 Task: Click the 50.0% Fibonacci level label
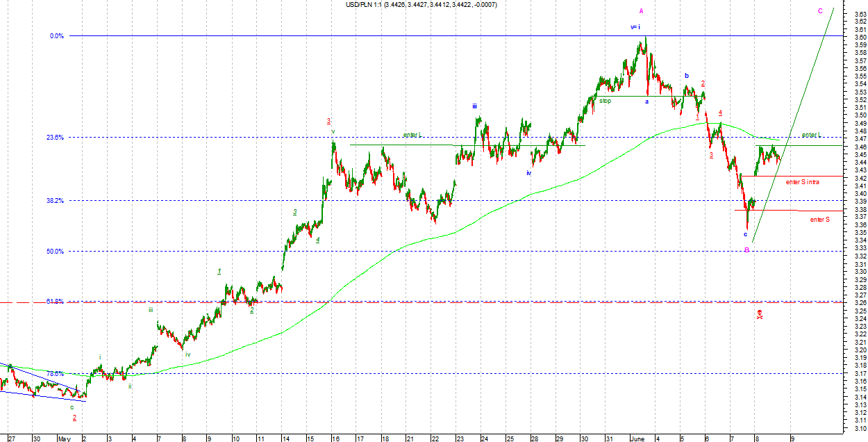pos(56,252)
